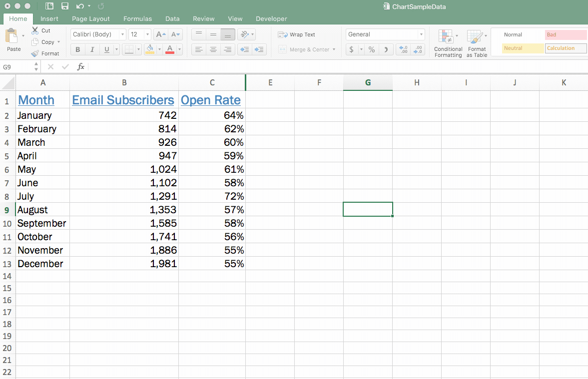Open the Developer tab
Viewport: 588px width, 379px height.
pyautogui.click(x=271, y=18)
